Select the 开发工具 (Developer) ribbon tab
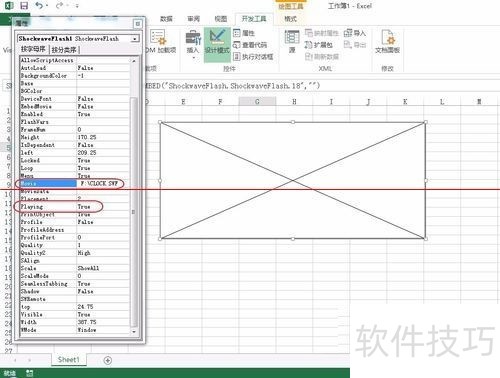Image resolution: width=500 pixels, height=378 pixels. click(254, 19)
